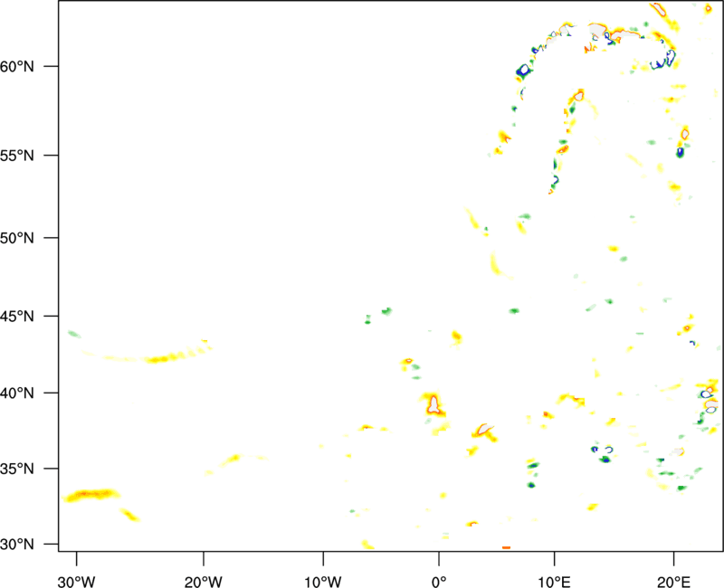This screenshot has height=588, width=724.
Task: Click the 45°N latitude label
Action: [x=17, y=316]
